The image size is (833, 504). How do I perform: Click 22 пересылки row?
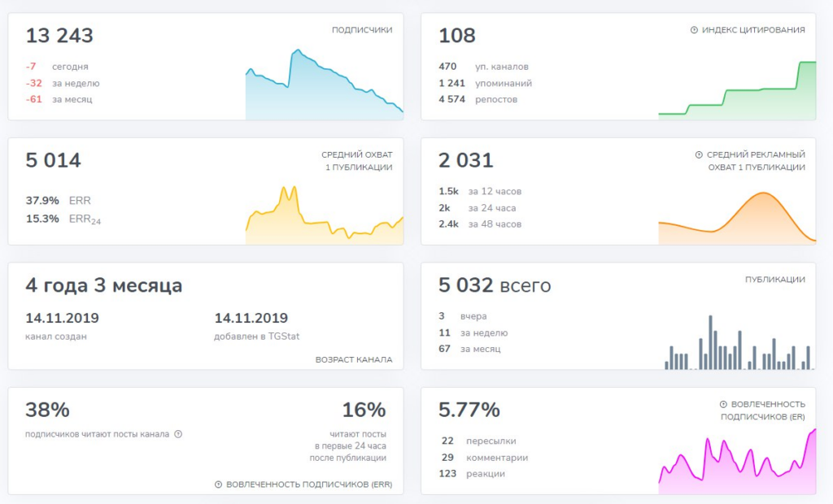pyautogui.click(x=478, y=441)
